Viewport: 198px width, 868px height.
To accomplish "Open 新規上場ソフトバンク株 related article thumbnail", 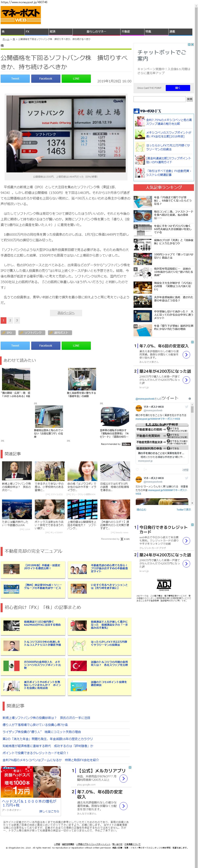I will click(x=17, y=471).
